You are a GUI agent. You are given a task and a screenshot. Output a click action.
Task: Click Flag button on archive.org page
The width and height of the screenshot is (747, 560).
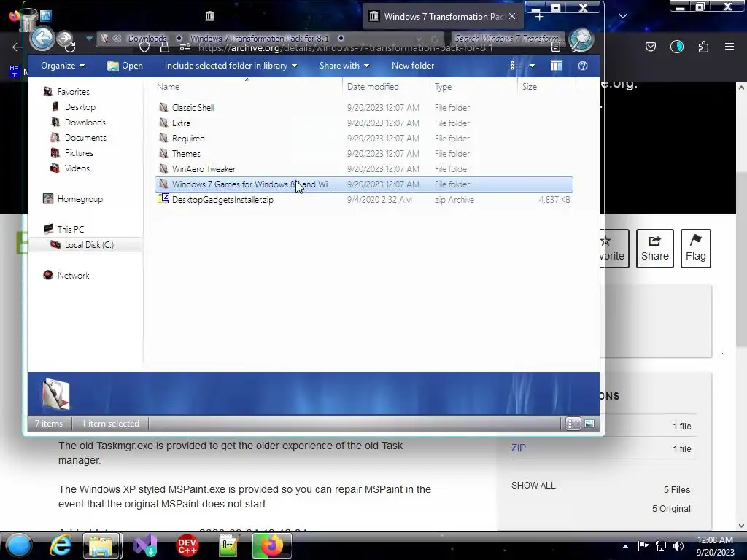point(695,249)
